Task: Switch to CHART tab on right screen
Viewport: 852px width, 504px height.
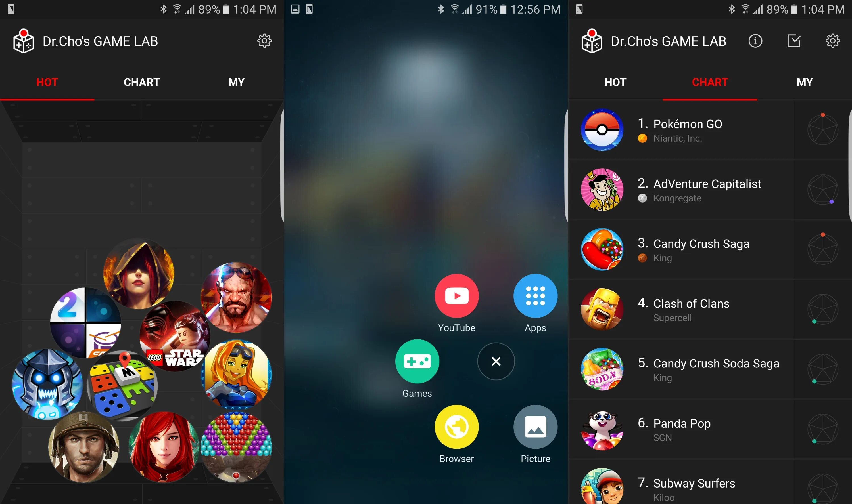Action: click(x=710, y=82)
